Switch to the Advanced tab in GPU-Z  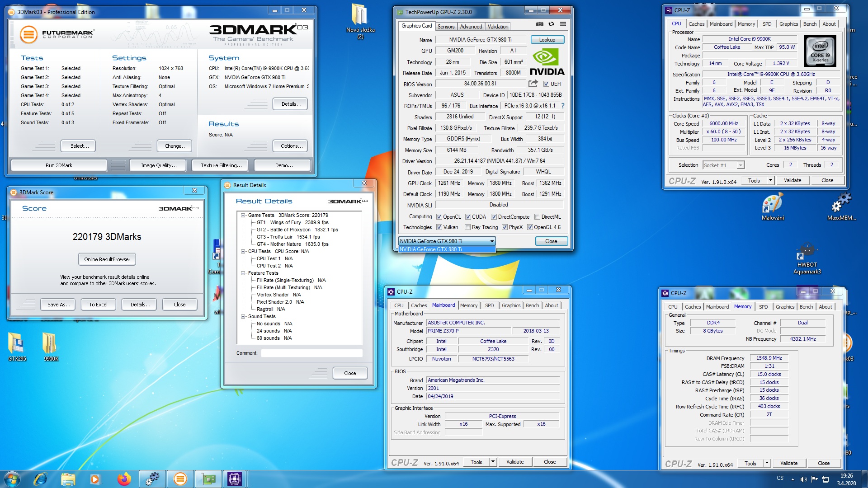click(x=471, y=27)
